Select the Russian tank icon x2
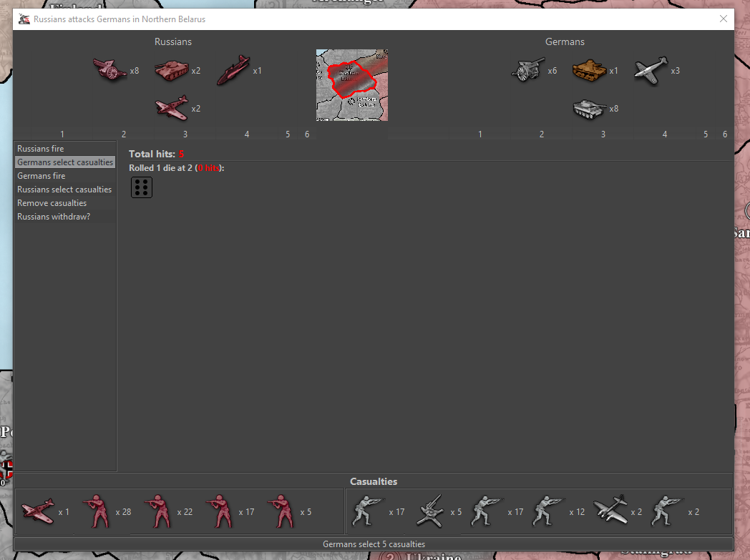Screen dimensions: 750x560 (171, 70)
